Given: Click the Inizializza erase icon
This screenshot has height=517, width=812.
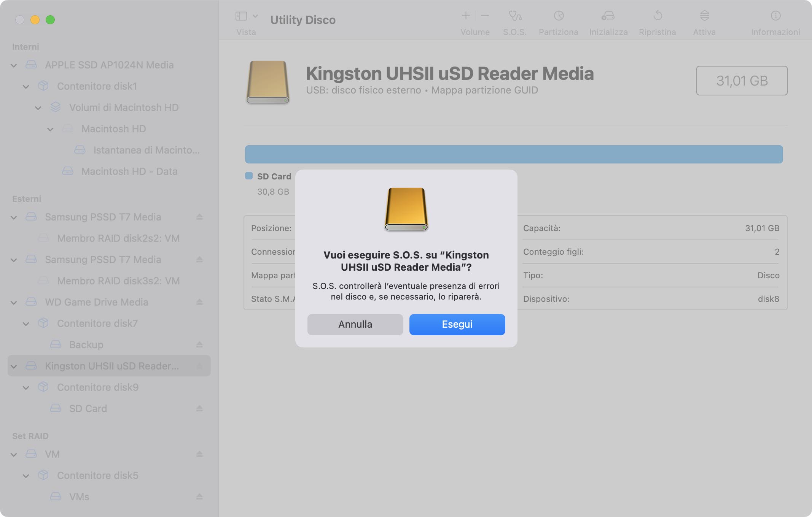Looking at the screenshot, I should (608, 16).
